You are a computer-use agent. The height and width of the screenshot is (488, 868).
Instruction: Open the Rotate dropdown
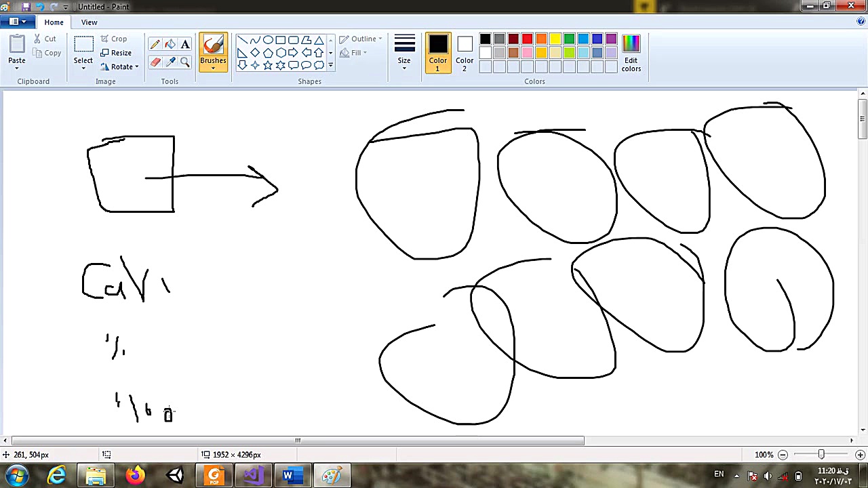119,67
